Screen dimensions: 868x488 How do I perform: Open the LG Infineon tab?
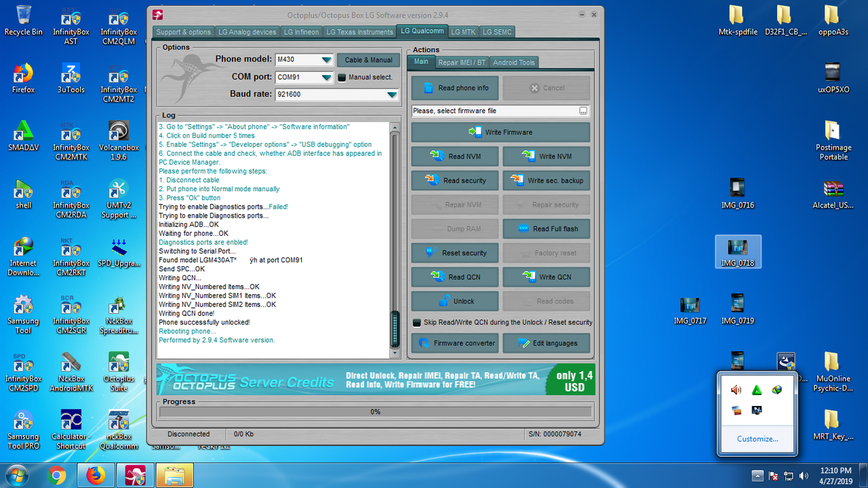coord(301,32)
